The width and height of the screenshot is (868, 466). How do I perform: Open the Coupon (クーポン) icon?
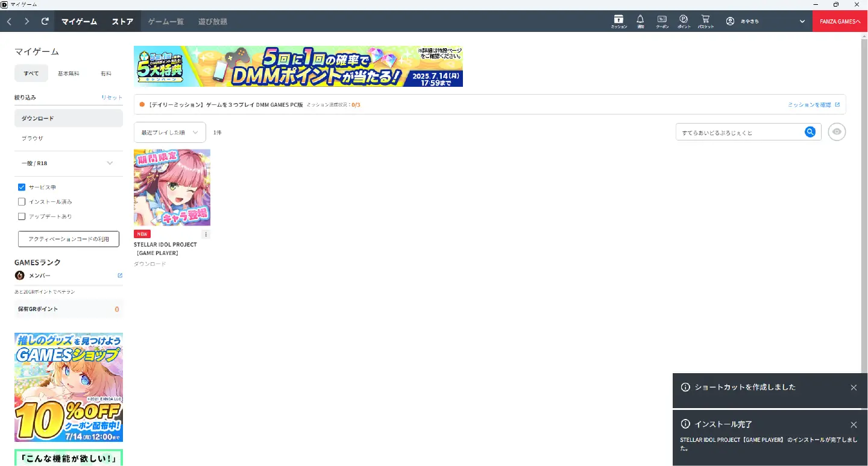pos(662,21)
